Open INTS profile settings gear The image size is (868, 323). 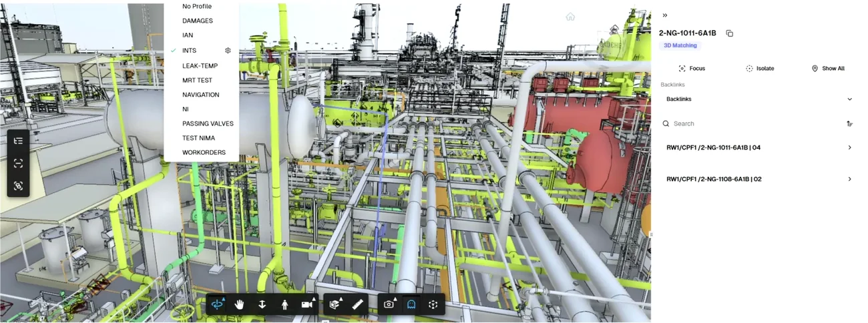click(x=228, y=51)
